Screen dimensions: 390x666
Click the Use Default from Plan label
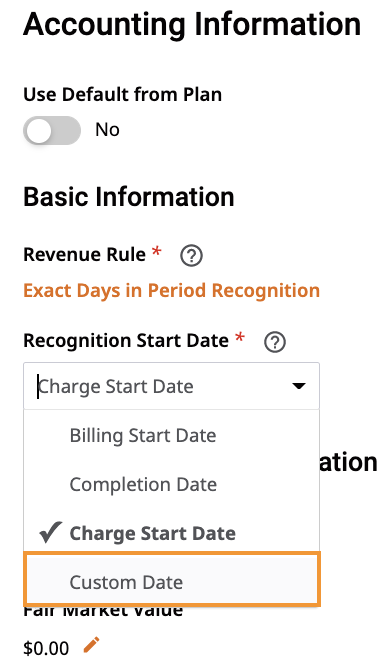coord(122,94)
